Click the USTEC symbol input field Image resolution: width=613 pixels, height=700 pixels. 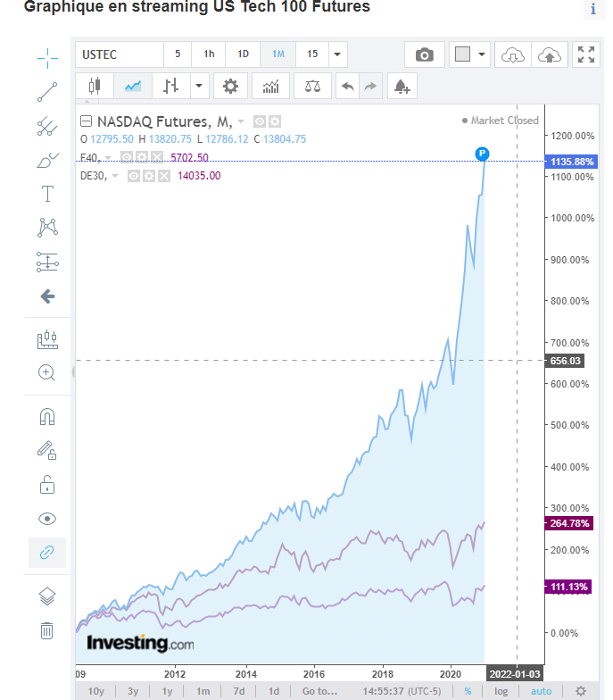click(119, 54)
